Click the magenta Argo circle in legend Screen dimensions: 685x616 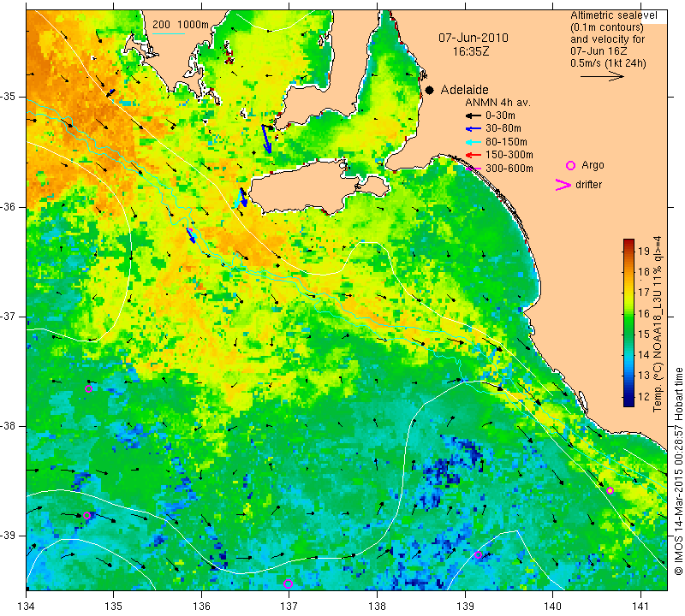pos(570,165)
